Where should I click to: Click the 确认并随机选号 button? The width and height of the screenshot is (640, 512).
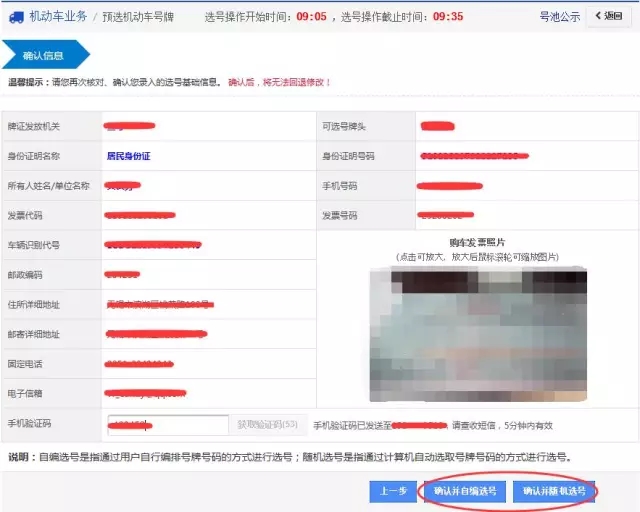point(554,491)
